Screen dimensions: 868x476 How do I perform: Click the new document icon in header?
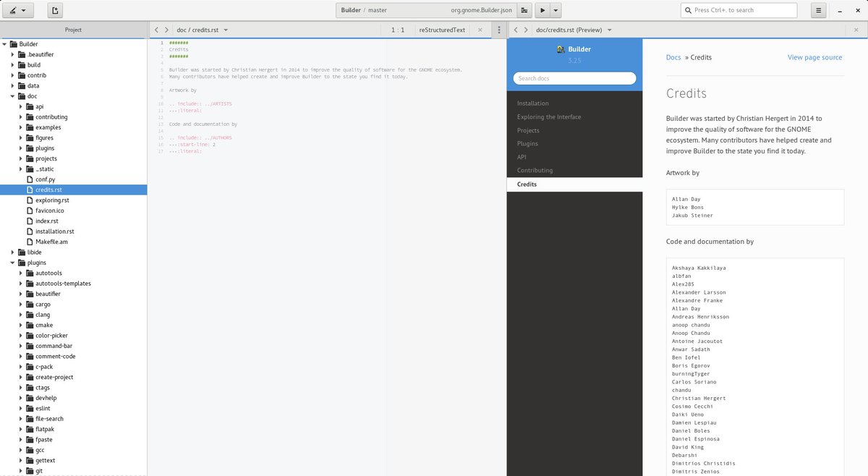(56, 10)
